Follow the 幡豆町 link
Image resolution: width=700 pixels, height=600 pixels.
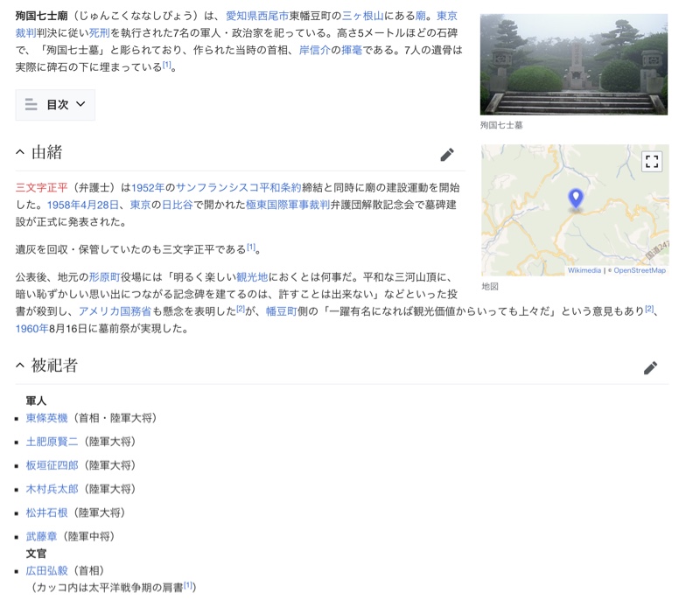281,311
